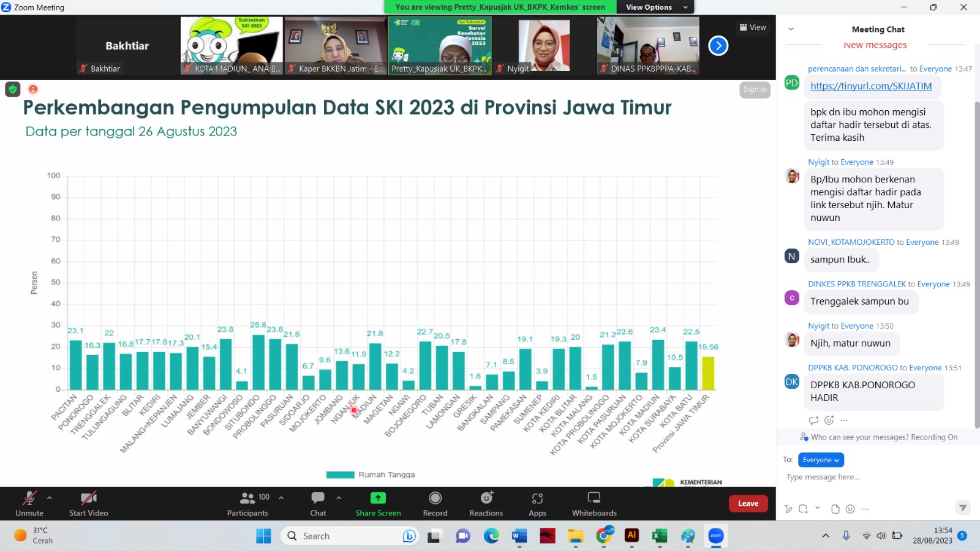The image size is (980, 551).
Task: Click the red Leave button
Action: tap(748, 503)
